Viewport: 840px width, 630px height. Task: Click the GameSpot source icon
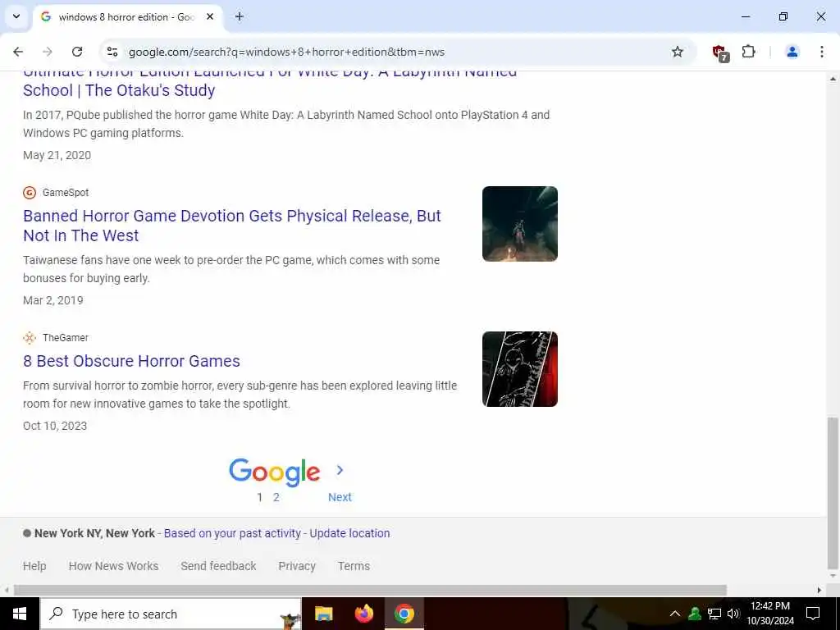click(x=30, y=192)
